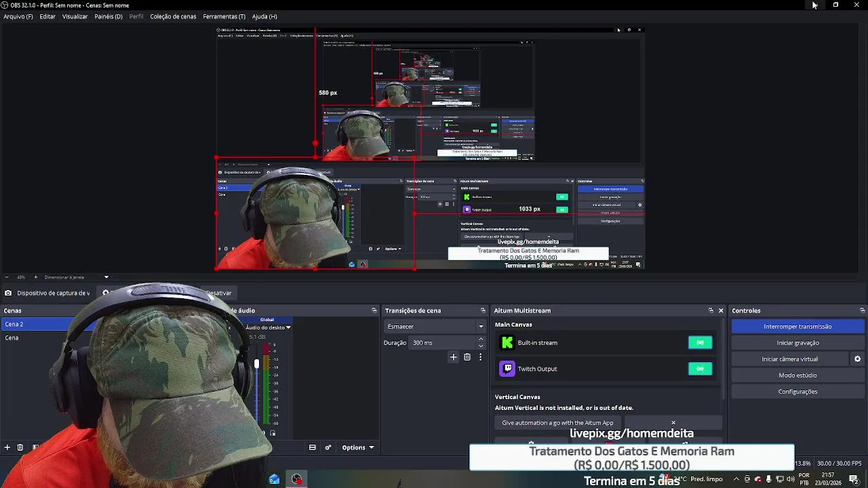Open advanced audio properties gears icon
868x488 pixels.
pos(328,447)
